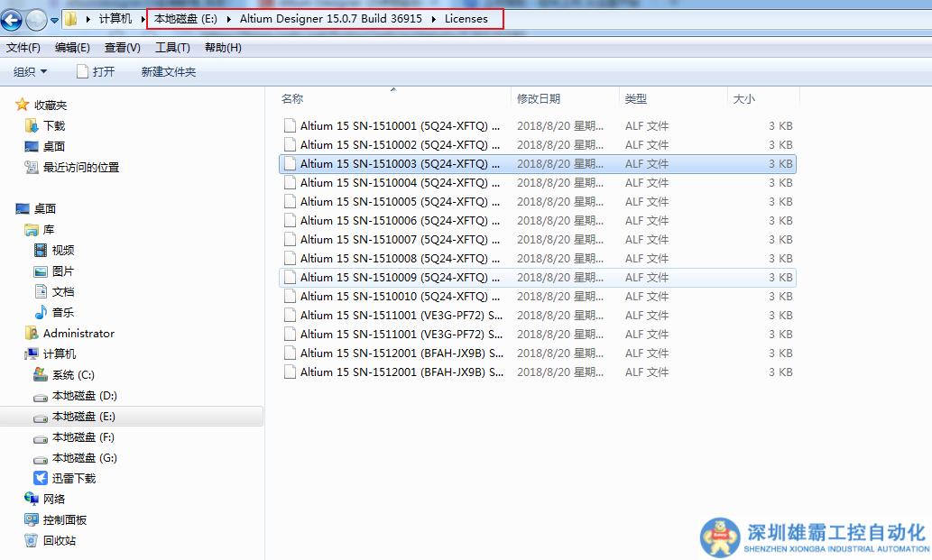Select the Control Panel (控制面板) icon
This screenshot has height=560, width=932.
pyautogui.click(x=32, y=520)
